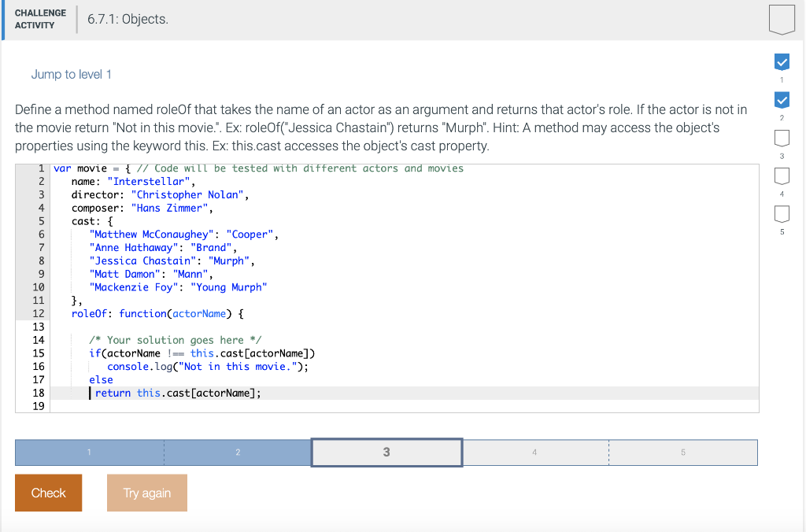Click the empty level 5 badge icon
Screen dimensions: 806x532
click(782, 213)
